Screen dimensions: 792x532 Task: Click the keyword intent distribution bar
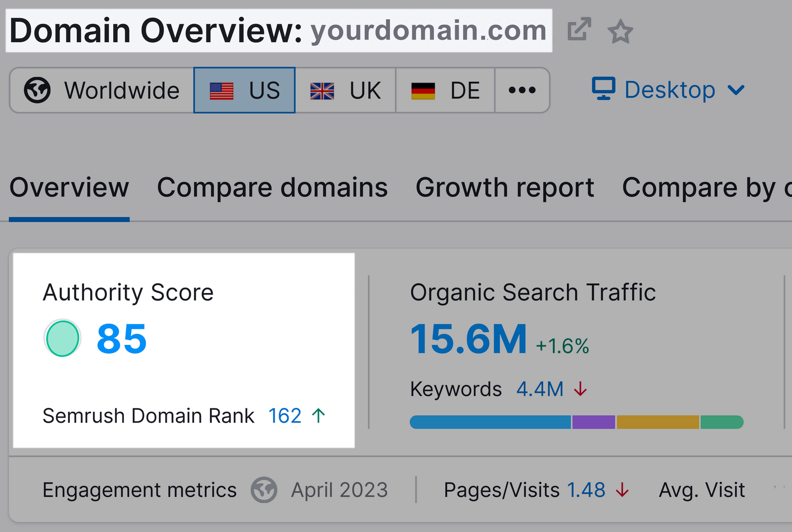(576, 422)
